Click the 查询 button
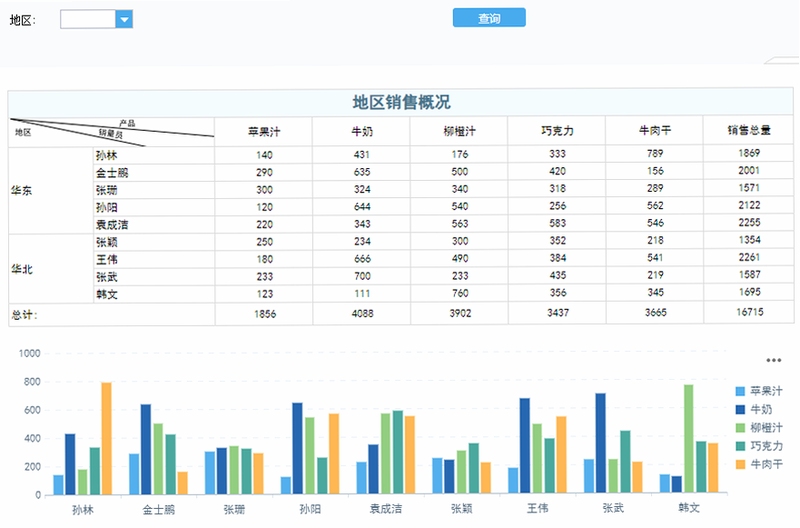The image size is (800, 528). pos(489,18)
